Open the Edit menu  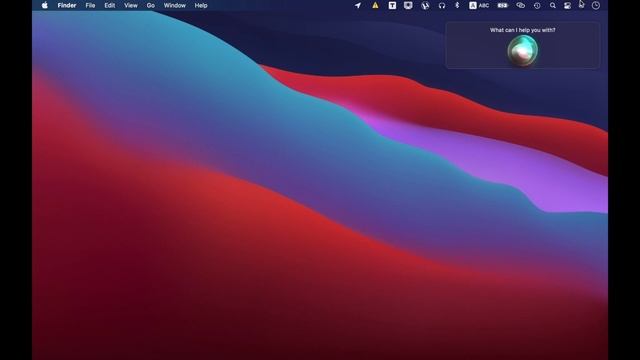tap(109, 5)
